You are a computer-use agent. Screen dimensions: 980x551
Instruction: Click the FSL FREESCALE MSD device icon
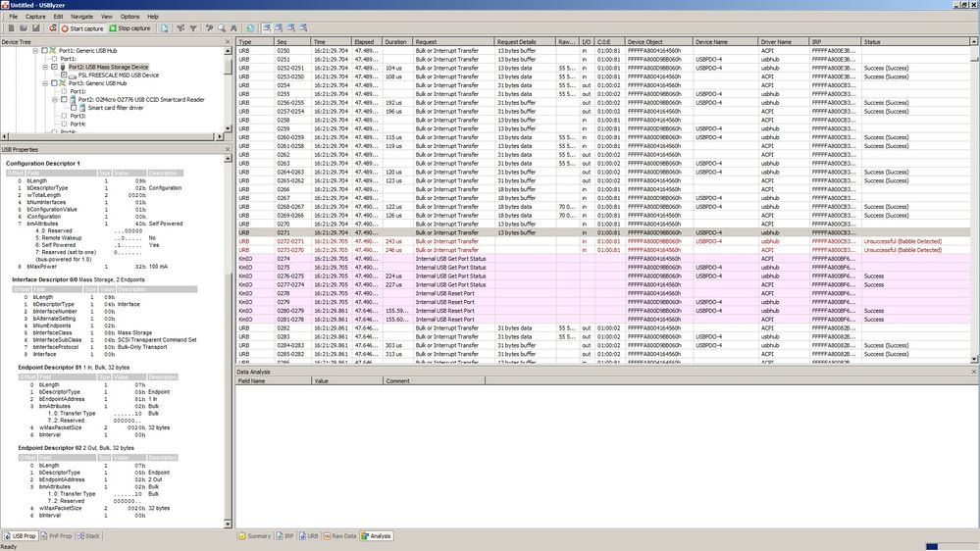73,75
